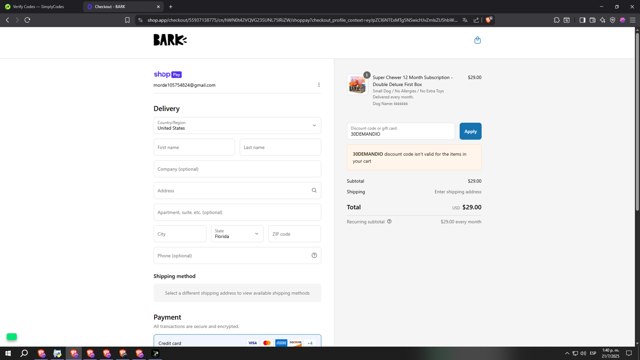Expand Country/Region dropdown
Viewport: 640px width, 360px height.
[237, 125]
